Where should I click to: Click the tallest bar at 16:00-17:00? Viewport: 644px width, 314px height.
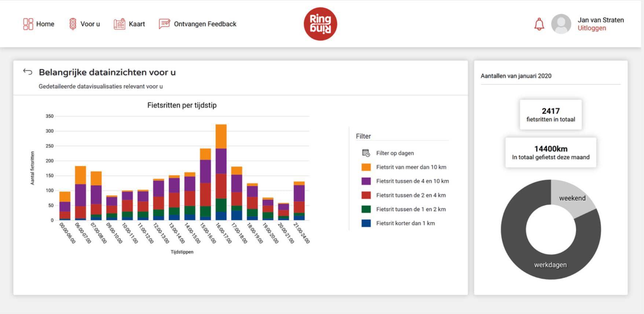coord(221,172)
